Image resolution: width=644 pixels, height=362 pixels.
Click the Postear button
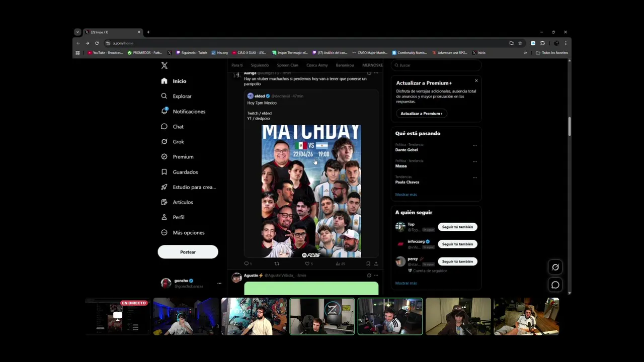point(188,252)
